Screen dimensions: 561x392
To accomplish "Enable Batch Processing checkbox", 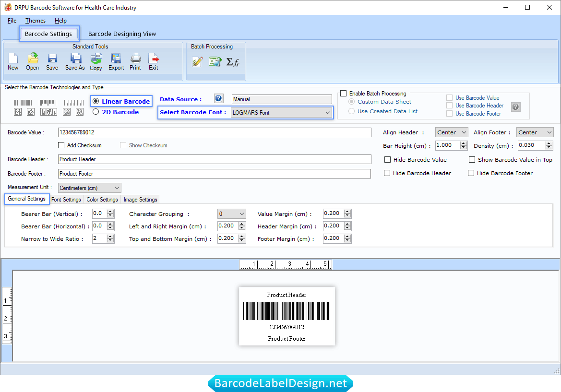I will pyautogui.click(x=344, y=94).
